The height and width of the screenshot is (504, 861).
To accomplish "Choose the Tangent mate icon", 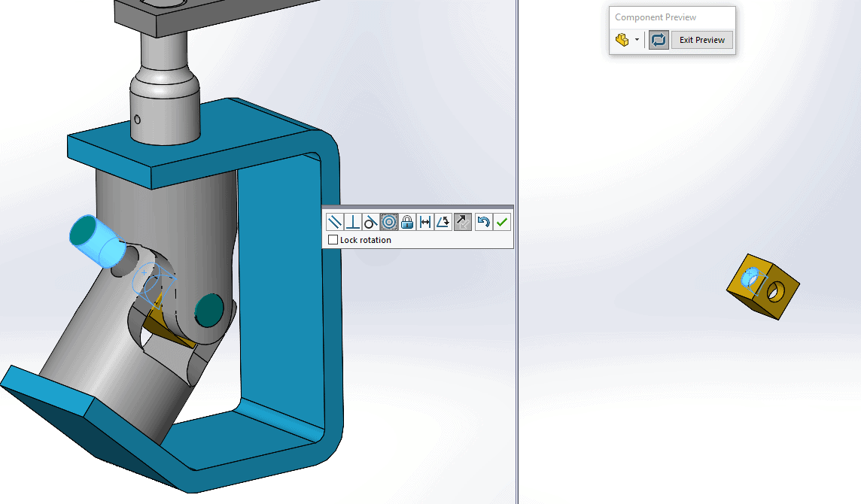I will 370,222.
